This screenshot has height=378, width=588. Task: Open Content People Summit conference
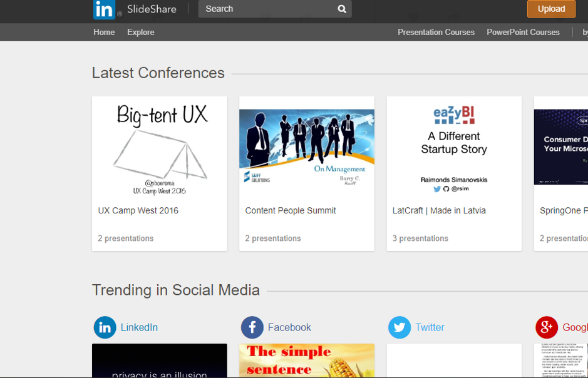click(291, 210)
